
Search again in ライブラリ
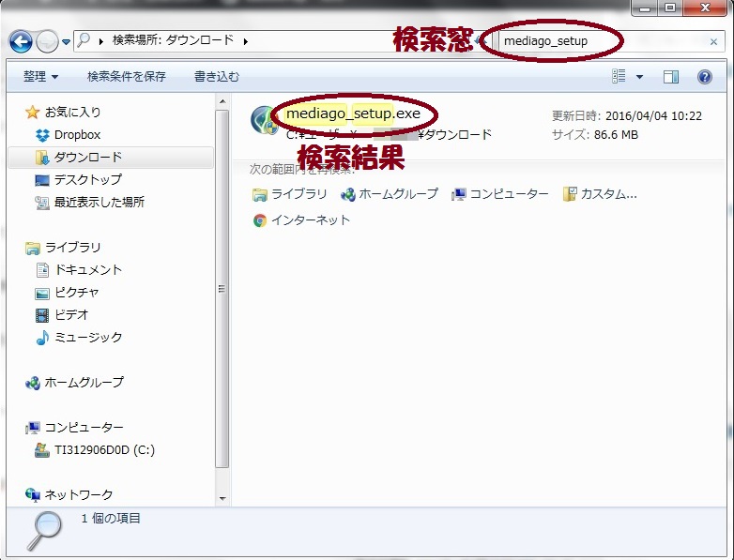tap(289, 194)
